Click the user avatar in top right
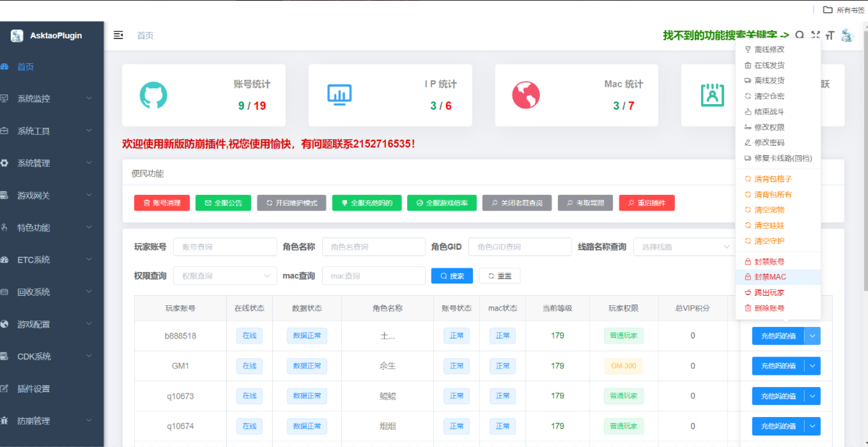Viewport: 868px width, 447px height. [847, 36]
